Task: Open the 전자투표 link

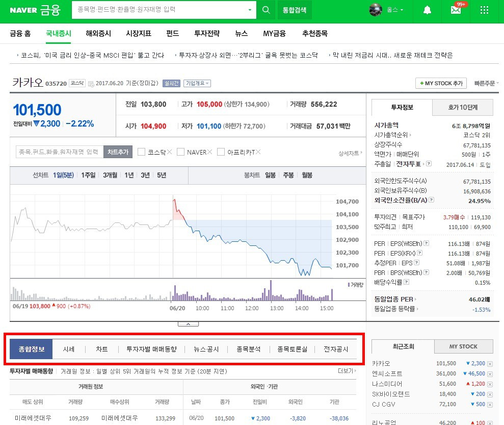Action: tap(409, 164)
